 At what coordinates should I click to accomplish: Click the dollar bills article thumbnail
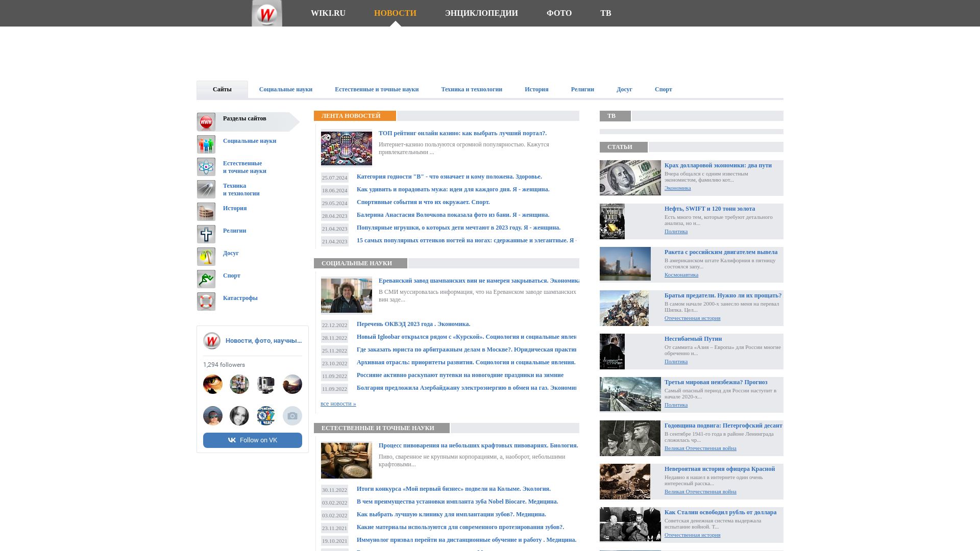pyautogui.click(x=630, y=177)
